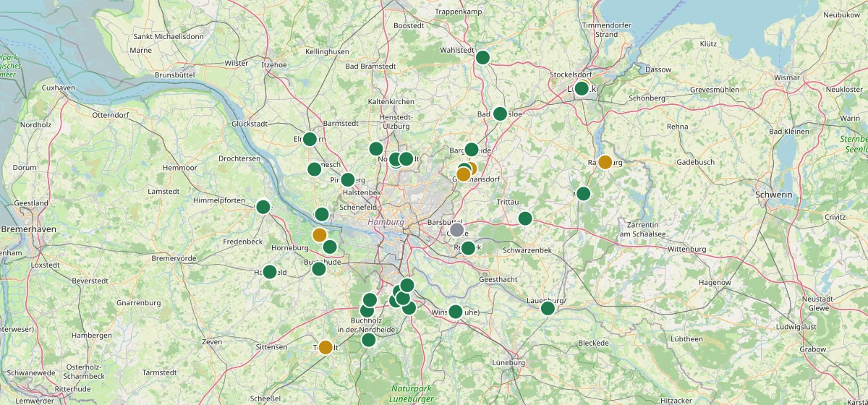Select the gray marker below Barsbüttel
868x405 pixels.
(x=456, y=230)
